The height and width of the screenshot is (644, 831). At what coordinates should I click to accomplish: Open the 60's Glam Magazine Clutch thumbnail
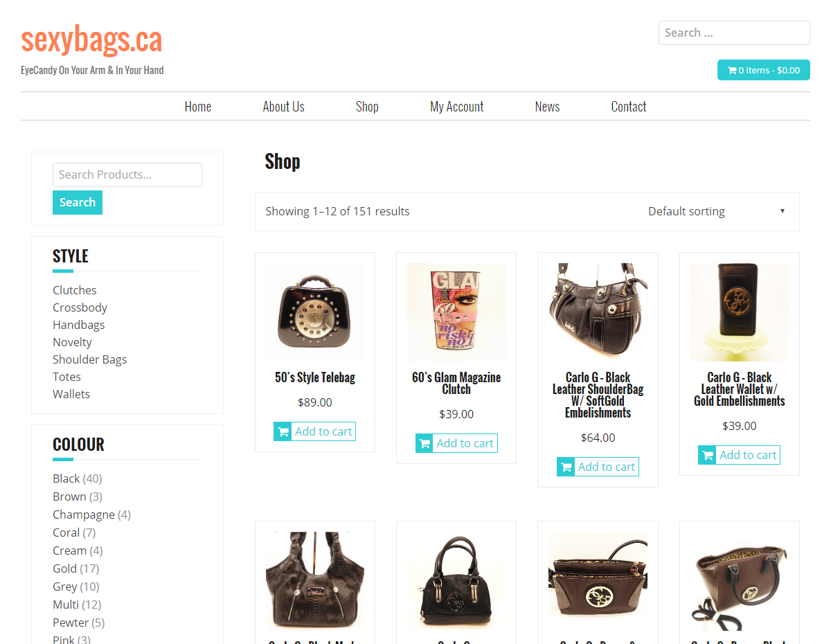(x=456, y=312)
